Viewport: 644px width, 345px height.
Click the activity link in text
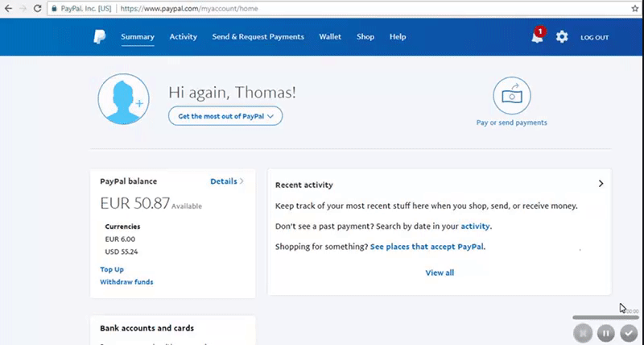(x=475, y=227)
